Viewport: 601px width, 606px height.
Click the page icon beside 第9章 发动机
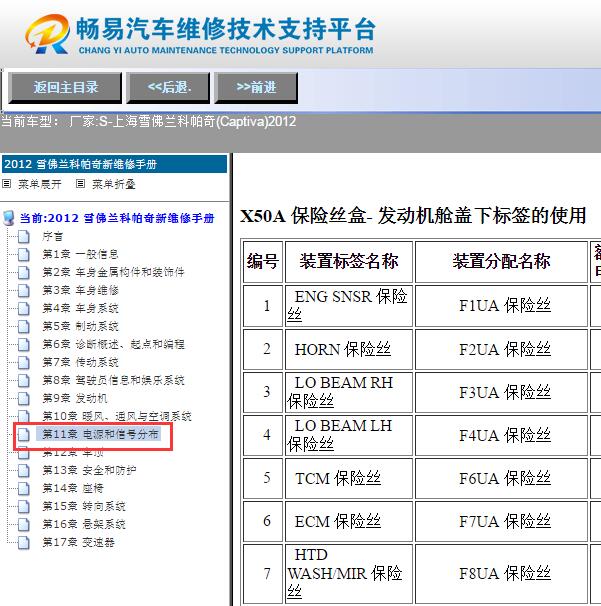(24, 398)
